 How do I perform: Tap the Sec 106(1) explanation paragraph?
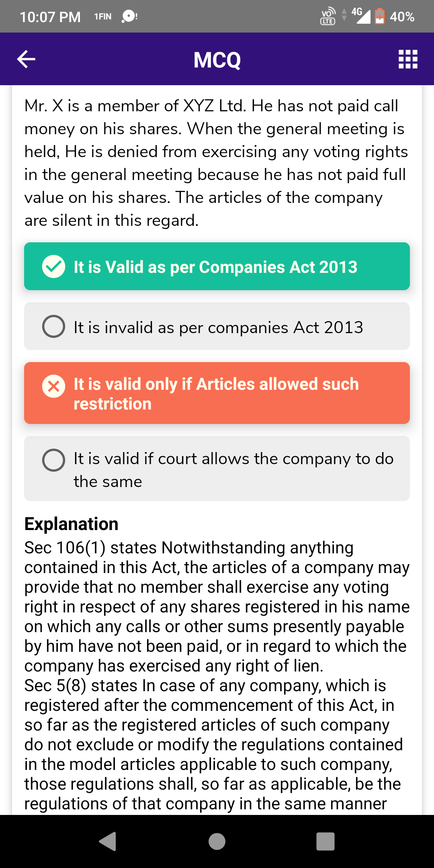[x=216, y=606]
